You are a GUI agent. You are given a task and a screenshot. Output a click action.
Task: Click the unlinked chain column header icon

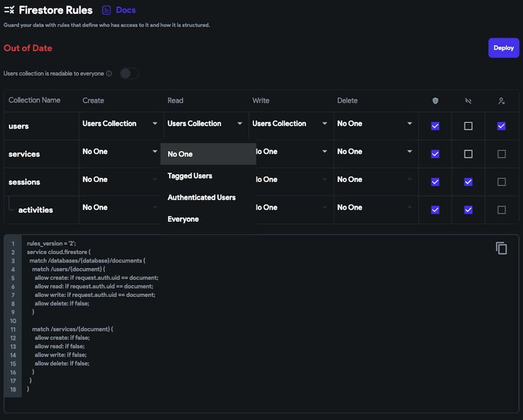click(x=468, y=100)
